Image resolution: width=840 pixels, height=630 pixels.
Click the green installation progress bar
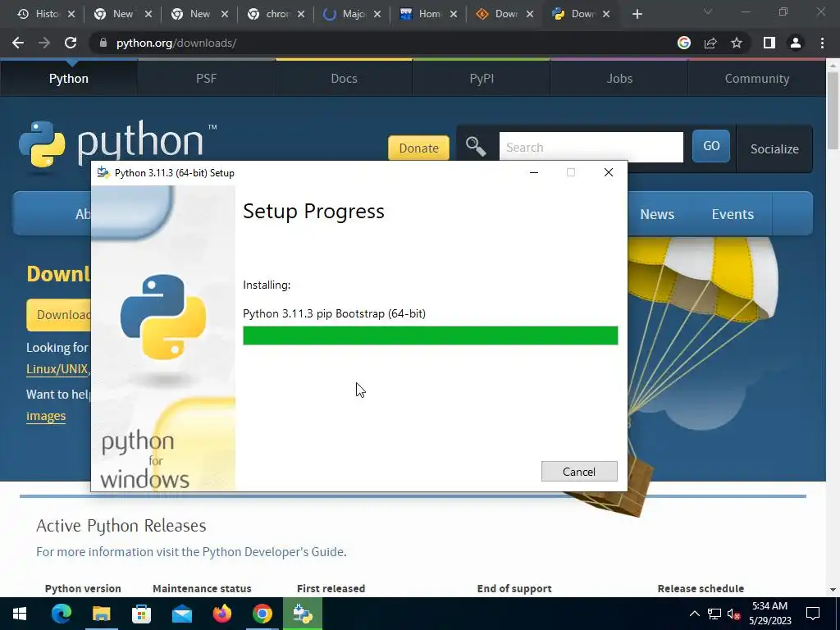(x=430, y=336)
